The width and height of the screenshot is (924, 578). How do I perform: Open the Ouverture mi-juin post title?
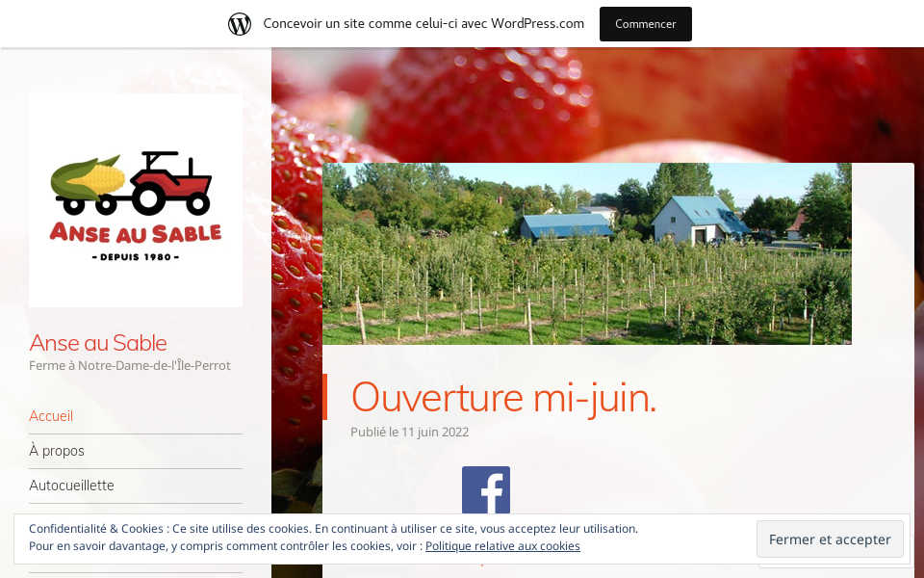coord(503,397)
